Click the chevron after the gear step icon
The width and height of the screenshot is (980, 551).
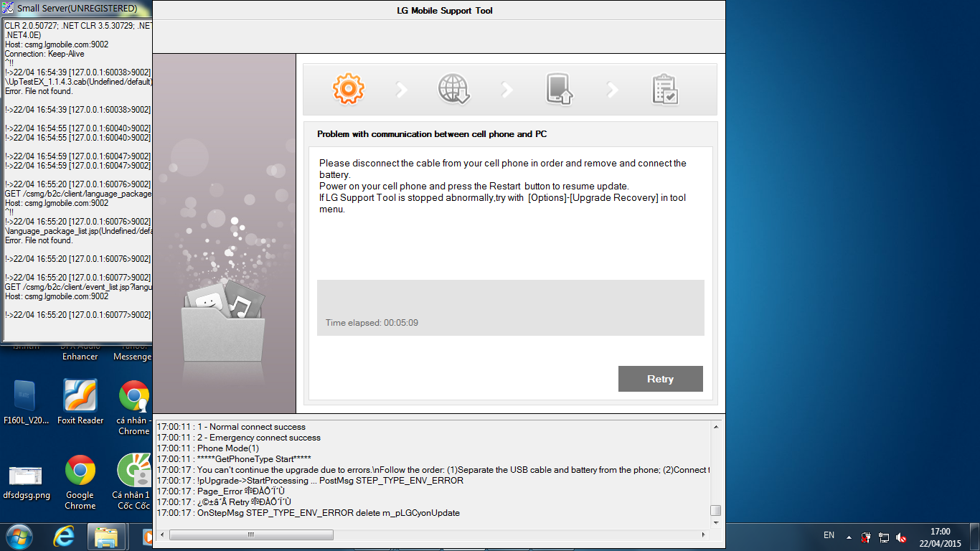(402, 90)
